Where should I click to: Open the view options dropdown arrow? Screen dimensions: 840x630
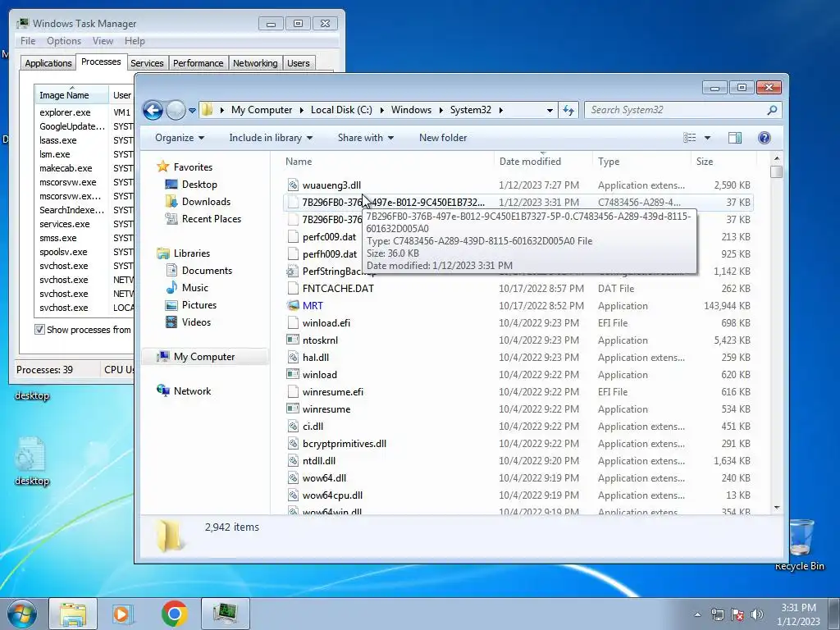[707, 138]
